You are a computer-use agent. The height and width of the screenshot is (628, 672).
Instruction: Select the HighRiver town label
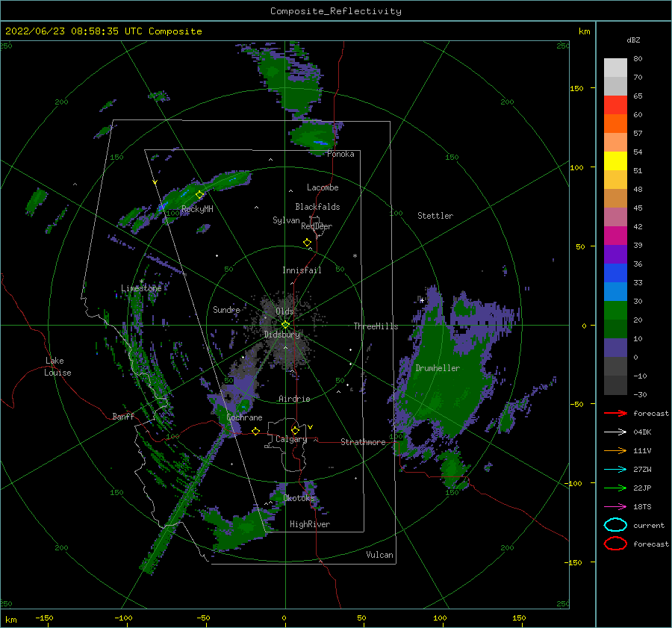[310, 524]
